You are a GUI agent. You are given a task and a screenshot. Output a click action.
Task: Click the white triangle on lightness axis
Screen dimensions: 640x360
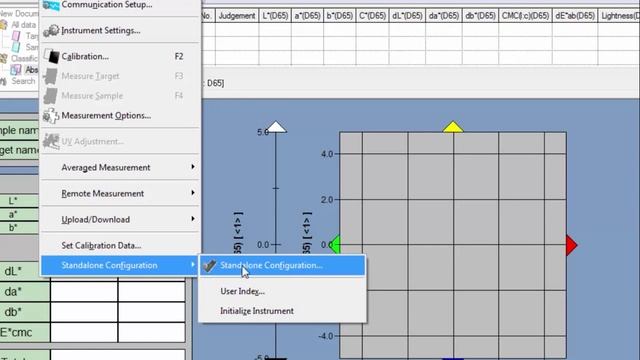(x=276, y=127)
